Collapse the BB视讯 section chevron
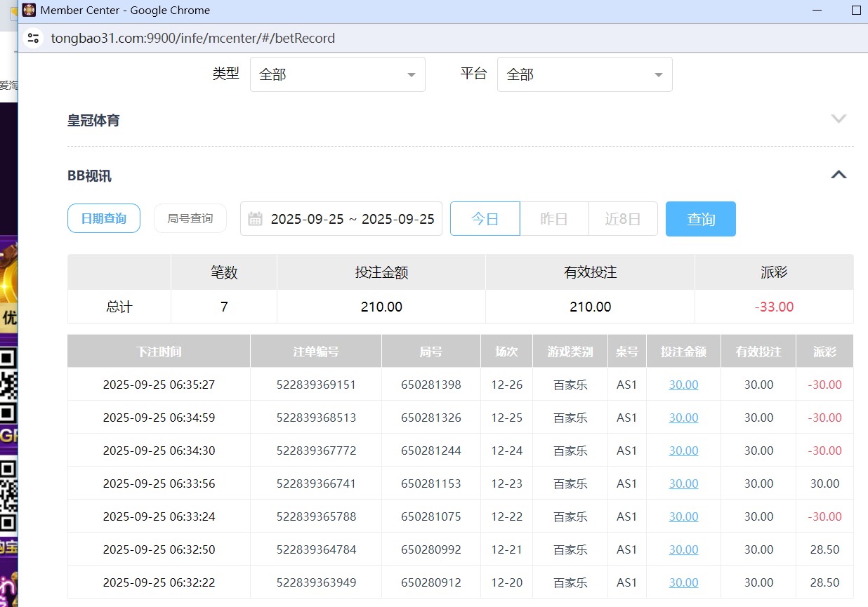 (x=839, y=174)
